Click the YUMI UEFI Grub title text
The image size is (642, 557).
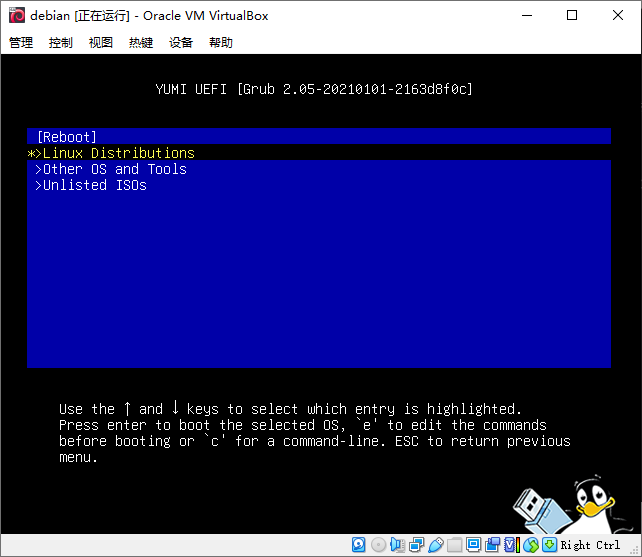pyautogui.click(x=314, y=89)
